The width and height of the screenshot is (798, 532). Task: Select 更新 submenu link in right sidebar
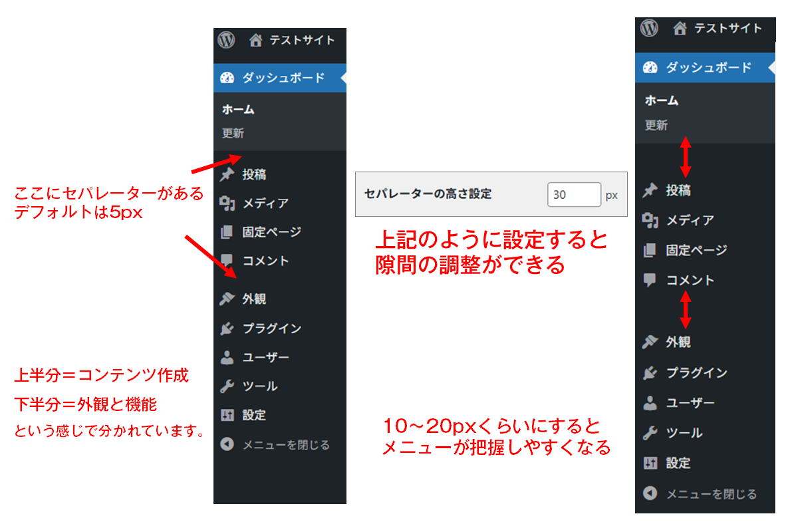(656, 125)
